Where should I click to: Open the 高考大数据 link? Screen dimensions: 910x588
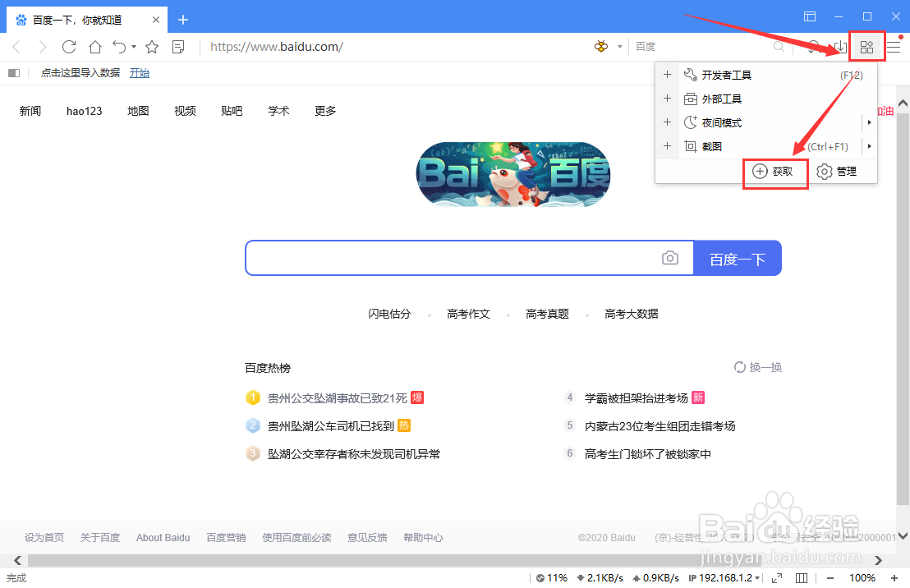[x=632, y=314]
